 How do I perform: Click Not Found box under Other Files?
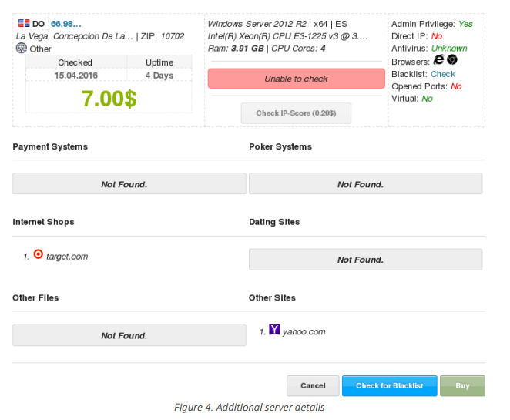[129, 334]
